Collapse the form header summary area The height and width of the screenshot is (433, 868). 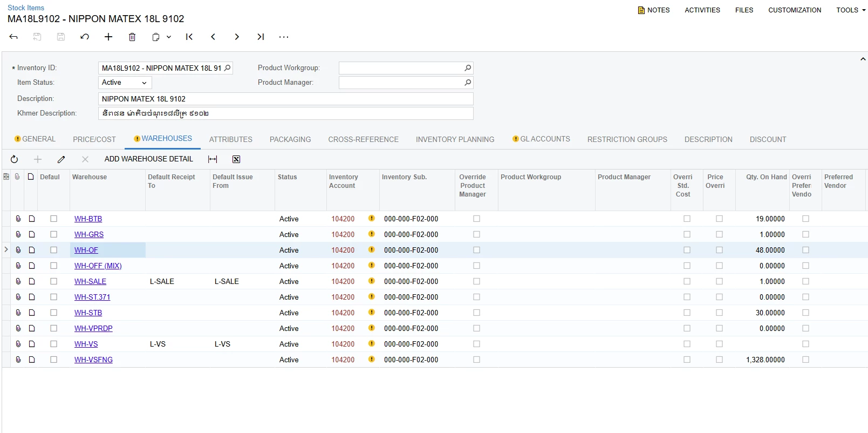click(x=863, y=59)
